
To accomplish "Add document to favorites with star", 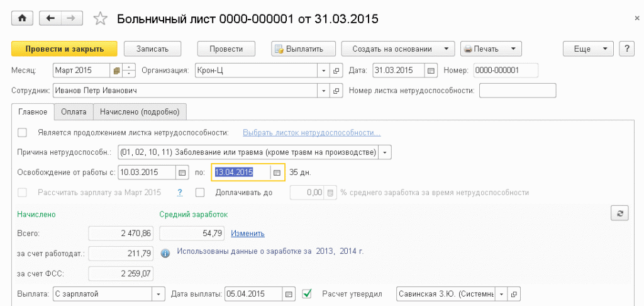I will 101,18.
